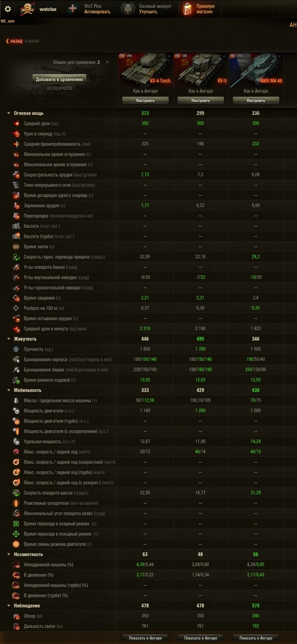Click the Дальность связи radio icon
The width and height of the screenshot is (297, 644).
point(16,626)
